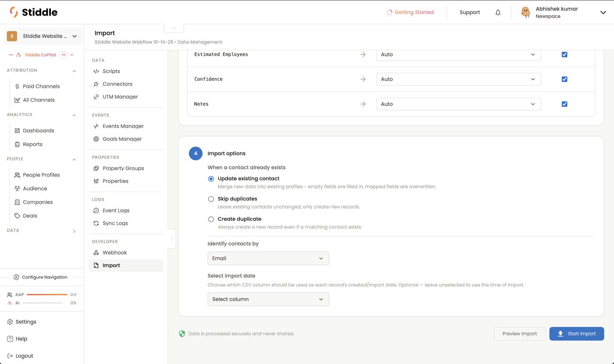
Task: Click the Connectors plug icon
Action: click(x=96, y=84)
